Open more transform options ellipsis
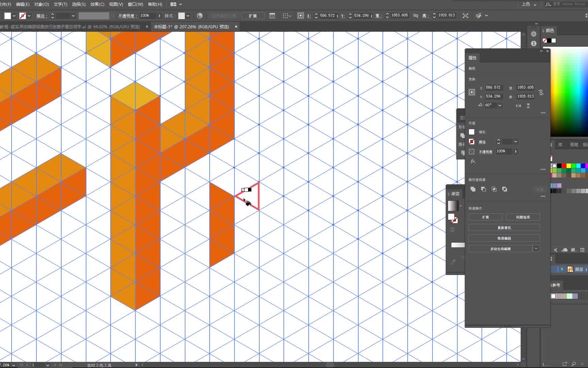 click(x=543, y=113)
